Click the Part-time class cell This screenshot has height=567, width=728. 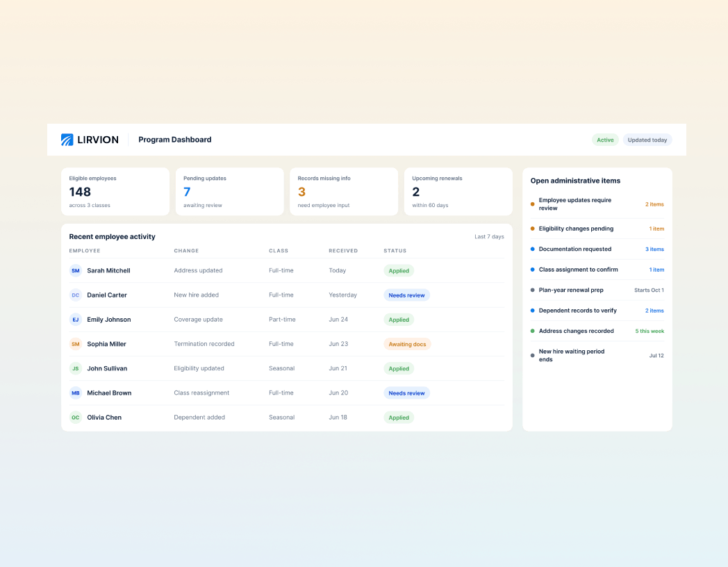[x=282, y=320]
